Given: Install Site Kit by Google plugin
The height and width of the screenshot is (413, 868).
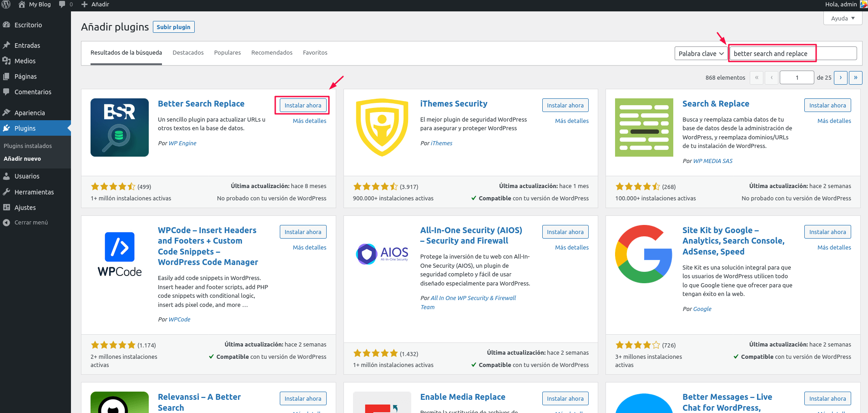Looking at the screenshot, I should pyautogui.click(x=828, y=232).
